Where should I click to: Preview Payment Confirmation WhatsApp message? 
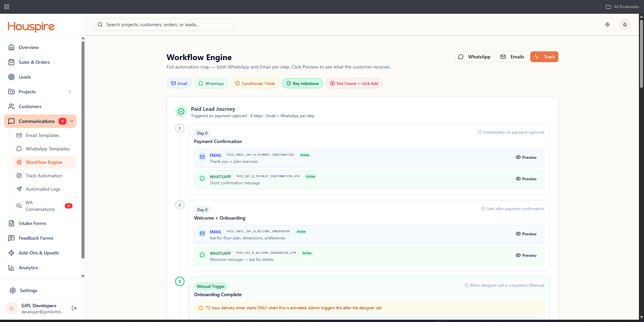coord(526,179)
